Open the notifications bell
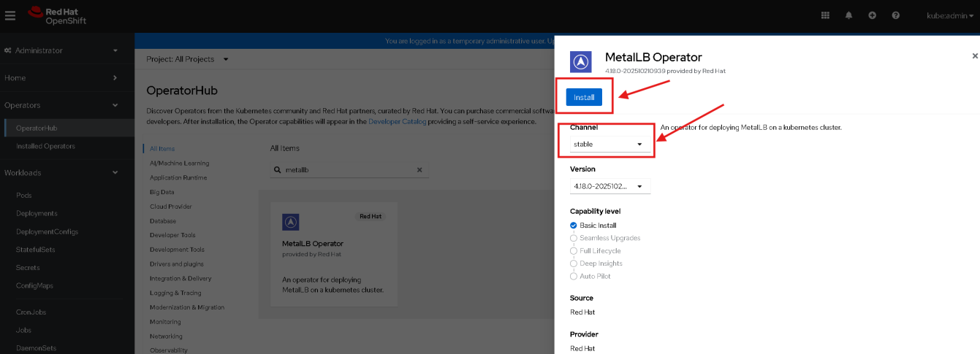Image resolution: width=980 pixels, height=354 pixels. [x=848, y=15]
